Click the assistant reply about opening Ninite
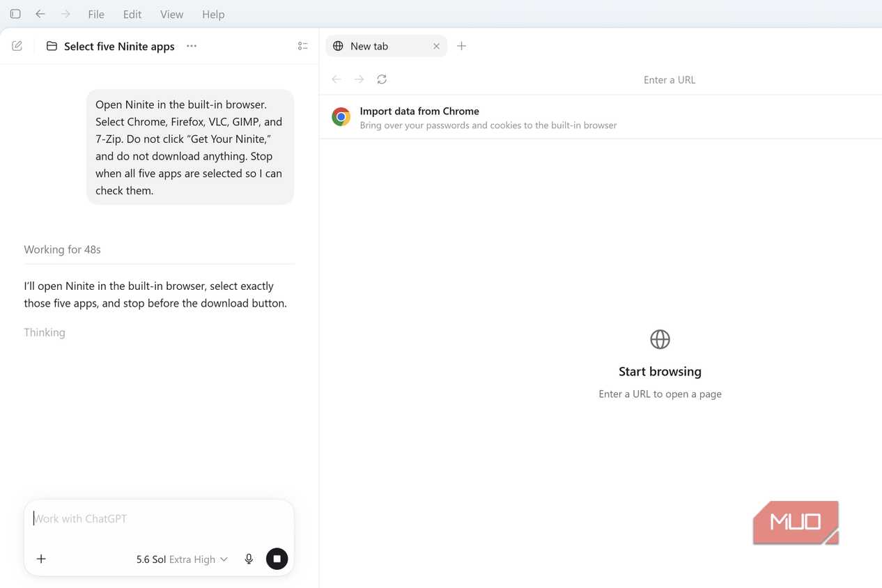 (x=155, y=295)
